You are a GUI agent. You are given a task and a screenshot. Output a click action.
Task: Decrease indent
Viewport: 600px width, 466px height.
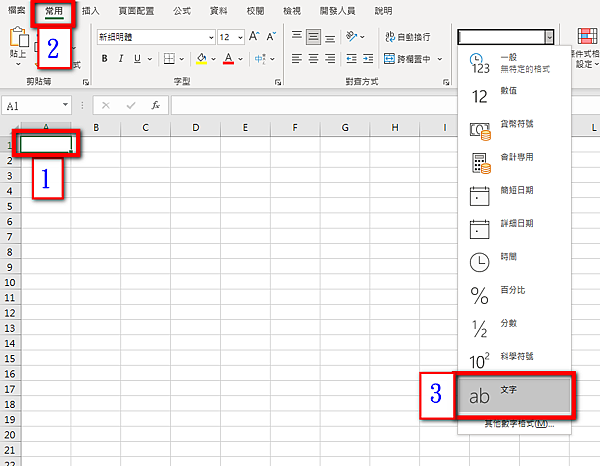pyautogui.click(x=351, y=59)
